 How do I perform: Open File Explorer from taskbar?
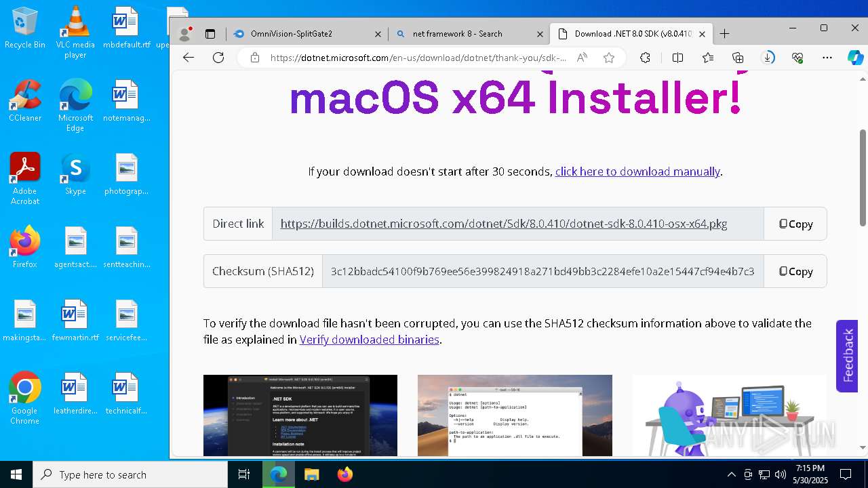(311, 474)
